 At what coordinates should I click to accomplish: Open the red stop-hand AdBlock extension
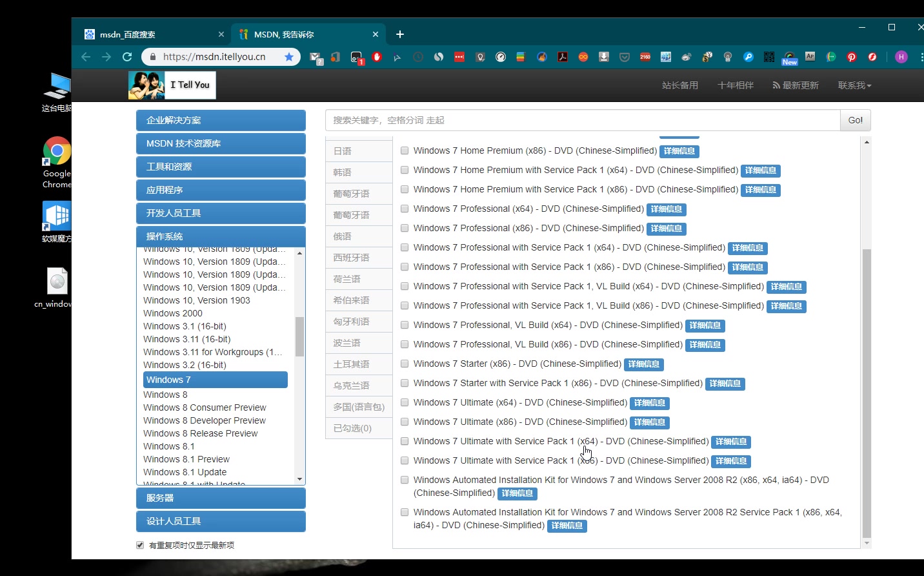pos(377,57)
